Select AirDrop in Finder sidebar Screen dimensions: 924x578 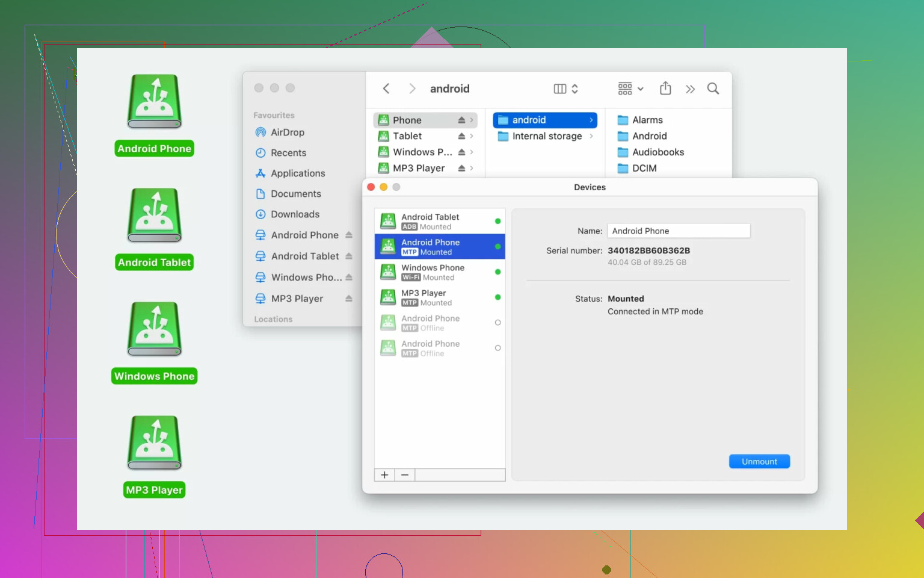pyautogui.click(x=288, y=132)
